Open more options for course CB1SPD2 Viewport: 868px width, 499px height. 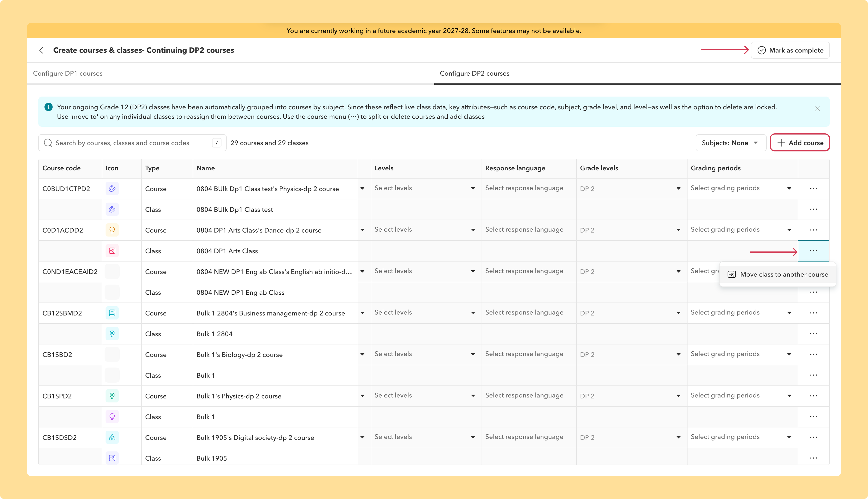[x=813, y=396]
